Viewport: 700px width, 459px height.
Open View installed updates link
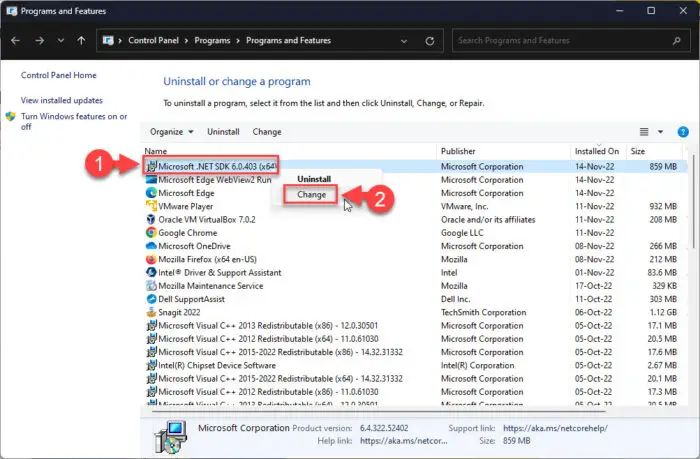coord(62,100)
